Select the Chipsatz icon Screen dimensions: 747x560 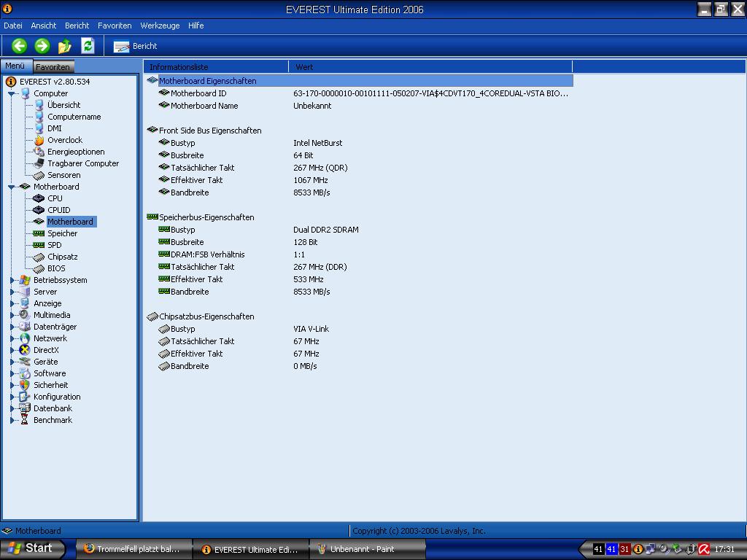point(39,257)
